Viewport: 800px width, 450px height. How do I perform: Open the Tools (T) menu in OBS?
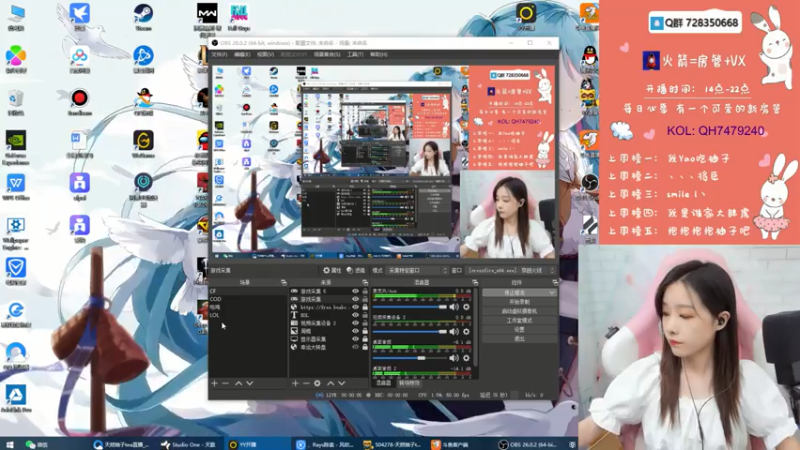click(x=355, y=55)
